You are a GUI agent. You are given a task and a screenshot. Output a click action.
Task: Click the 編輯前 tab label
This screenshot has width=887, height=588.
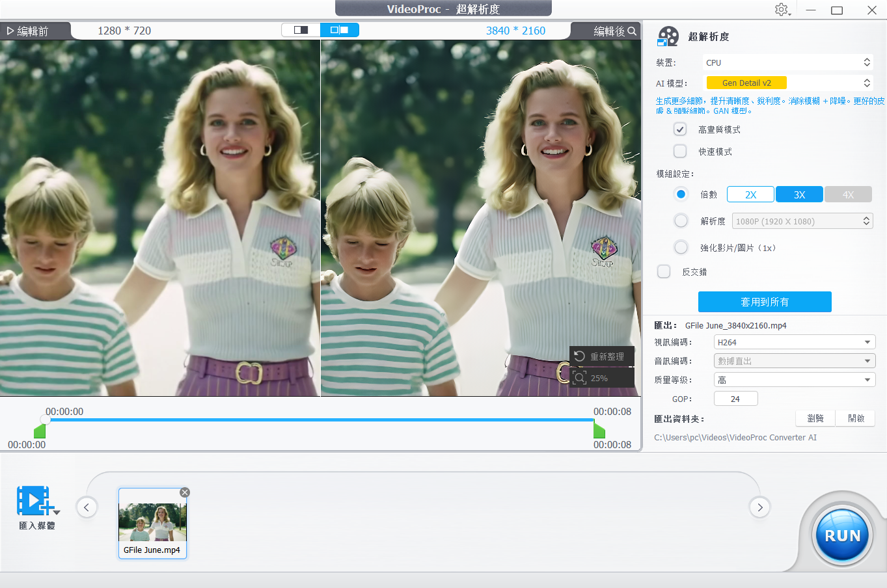click(33, 31)
